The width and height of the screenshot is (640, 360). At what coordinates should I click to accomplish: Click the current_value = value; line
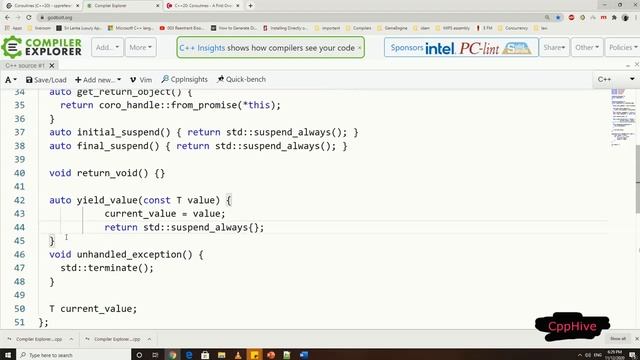(164, 213)
